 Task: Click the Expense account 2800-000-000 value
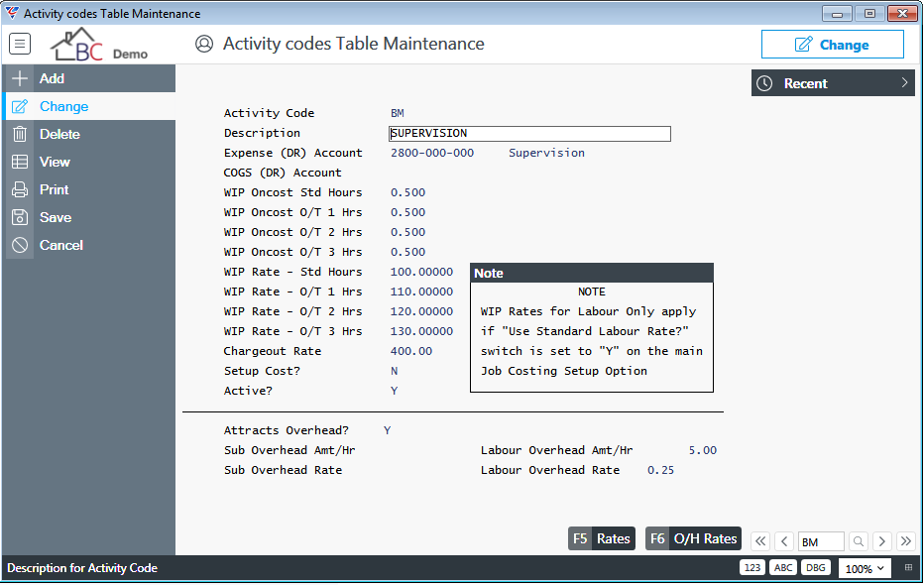coord(432,153)
